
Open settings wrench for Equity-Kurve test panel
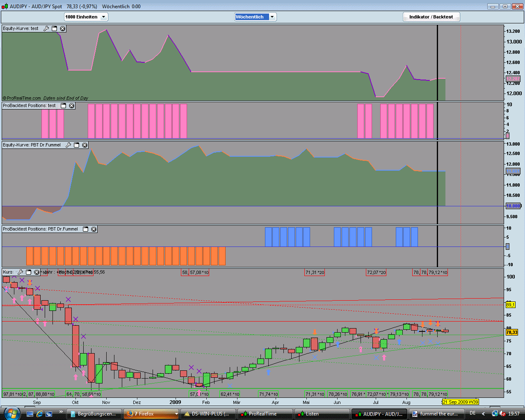click(x=46, y=29)
